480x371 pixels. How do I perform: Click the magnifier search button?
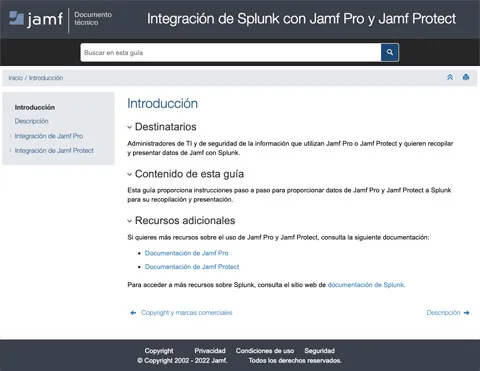tap(390, 52)
